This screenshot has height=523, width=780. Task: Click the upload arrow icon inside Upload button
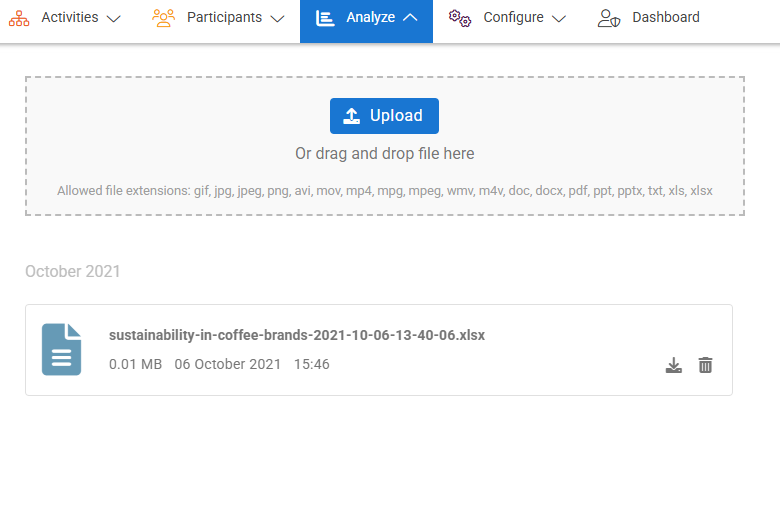tap(352, 116)
